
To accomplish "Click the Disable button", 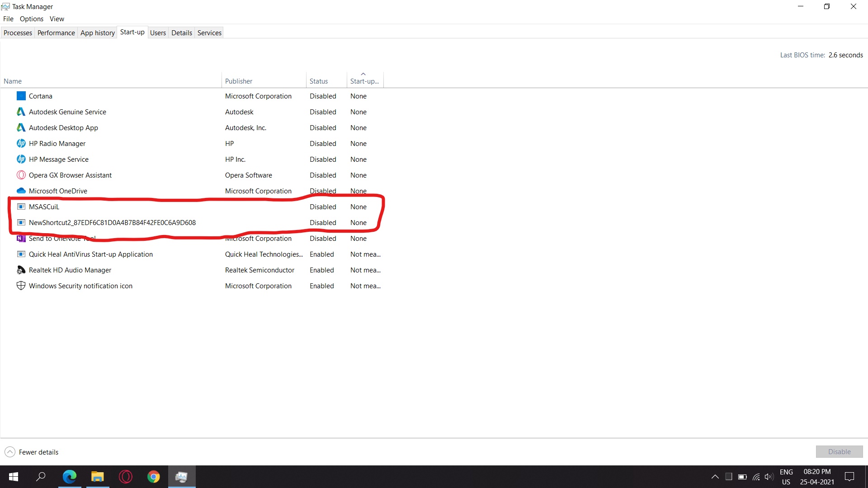I will 839,451.
